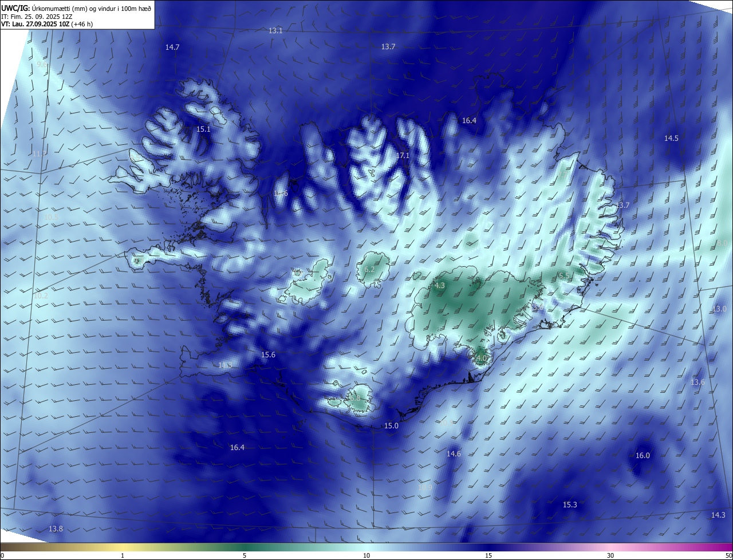Select the 15.6 map value

click(x=268, y=355)
